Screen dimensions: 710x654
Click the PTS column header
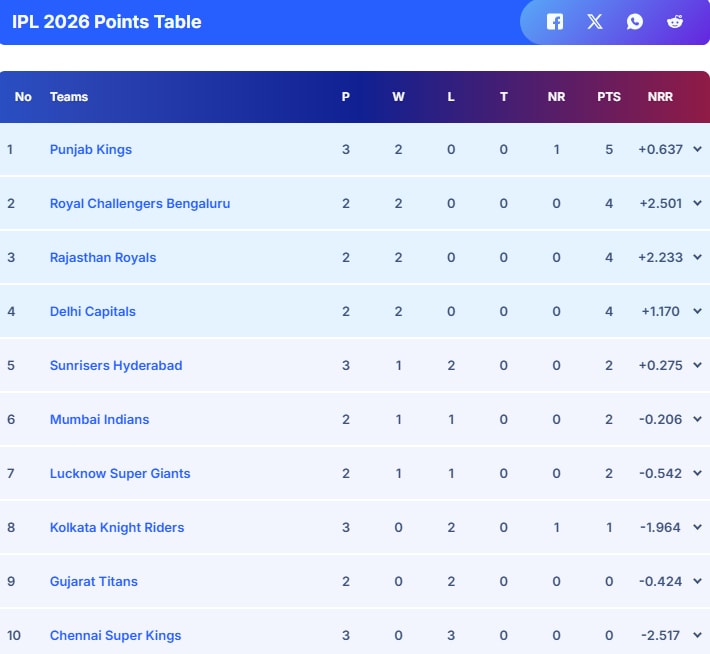point(609,97)
